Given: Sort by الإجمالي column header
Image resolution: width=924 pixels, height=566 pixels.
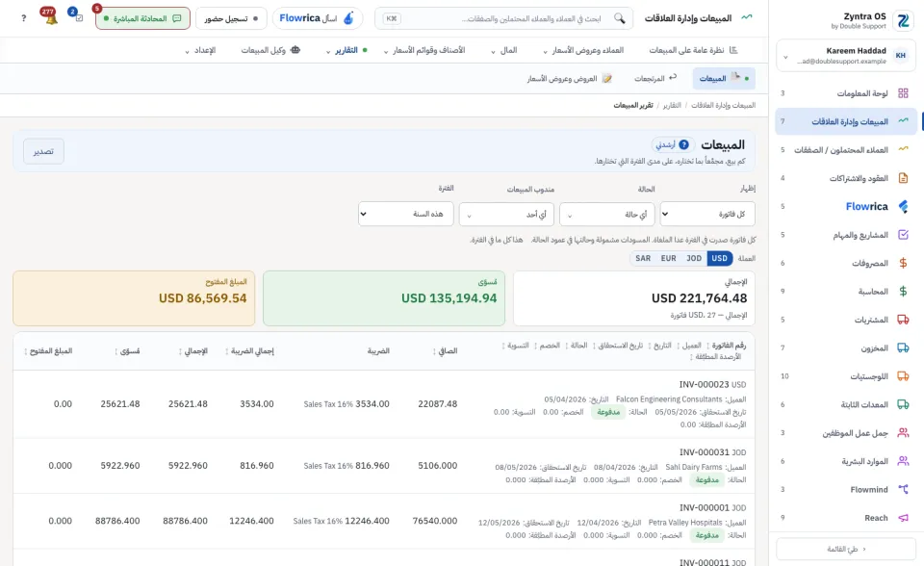Looking at the screenshot, I should pos(193,350).
